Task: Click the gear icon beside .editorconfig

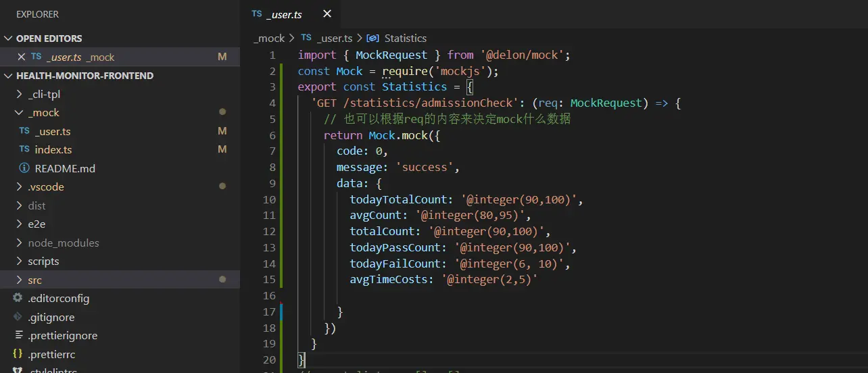Action: point(18,299)
